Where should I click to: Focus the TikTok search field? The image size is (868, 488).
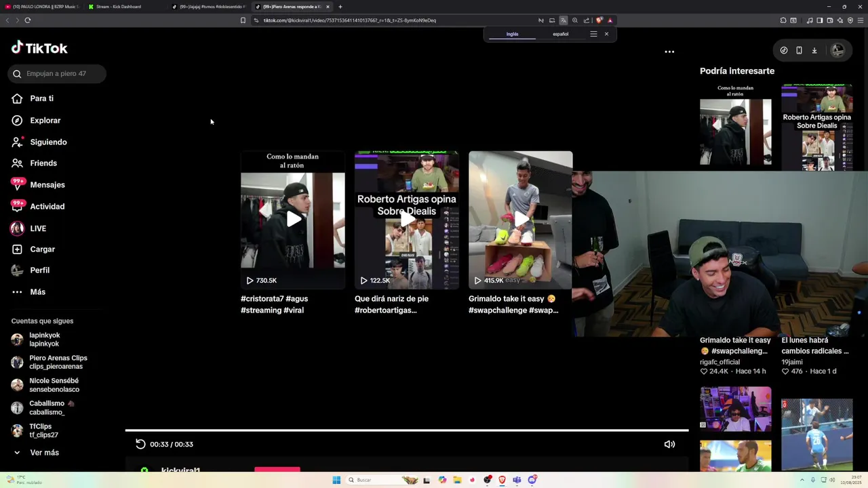(57, 73)
